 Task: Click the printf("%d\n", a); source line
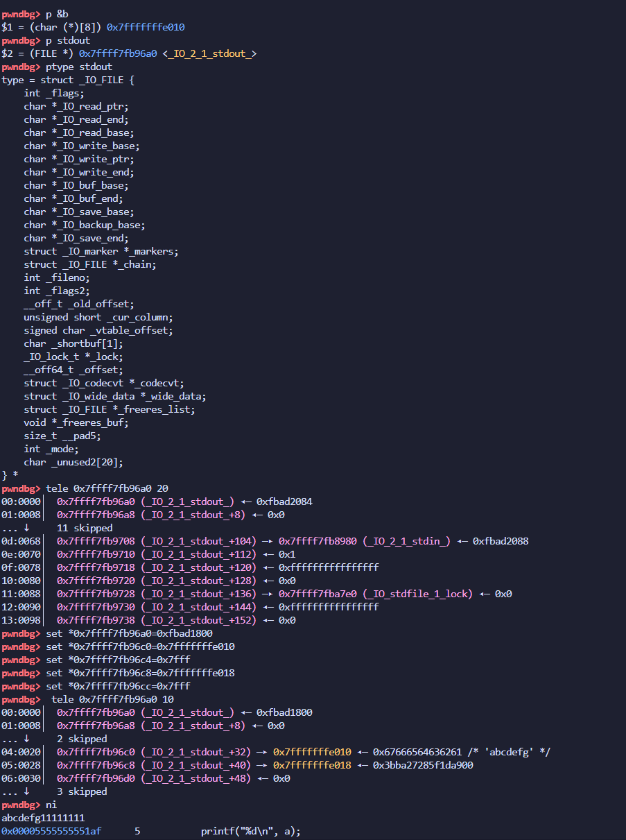(x=251, y=831)
